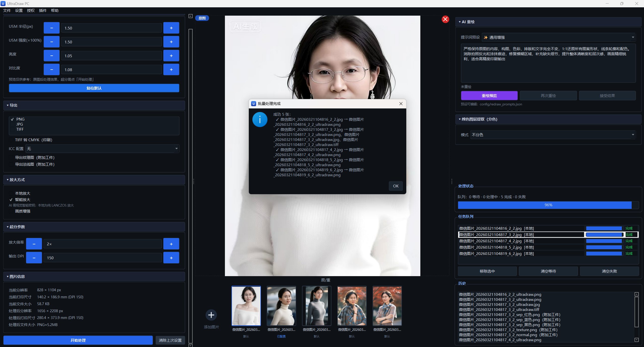Open the 授权 menu
Screen dimensions: 644x347
(31, 11)
